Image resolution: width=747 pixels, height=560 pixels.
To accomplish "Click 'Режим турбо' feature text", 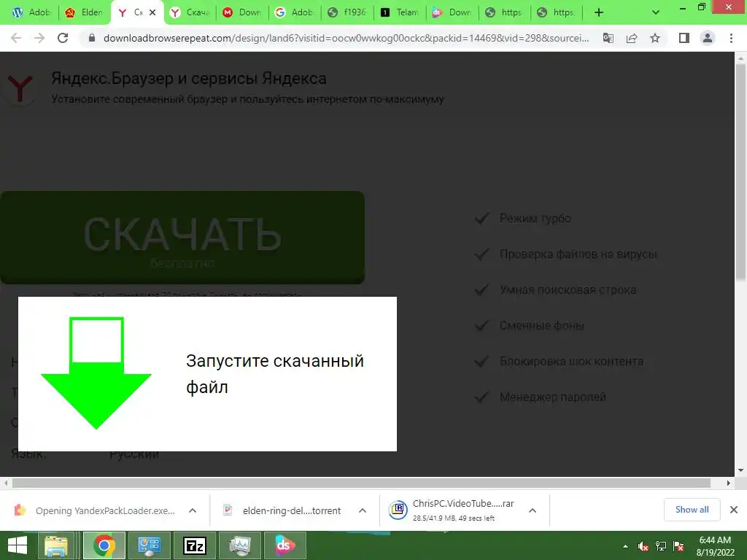I will coord(535,218).
